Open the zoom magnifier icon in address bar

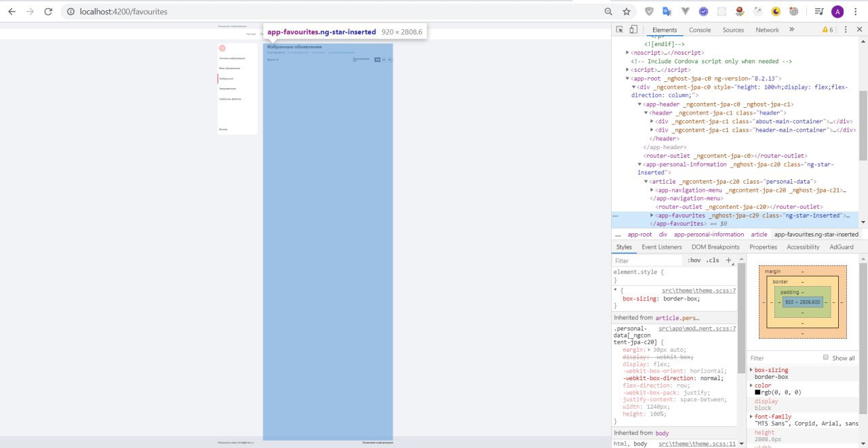[608, 12]
